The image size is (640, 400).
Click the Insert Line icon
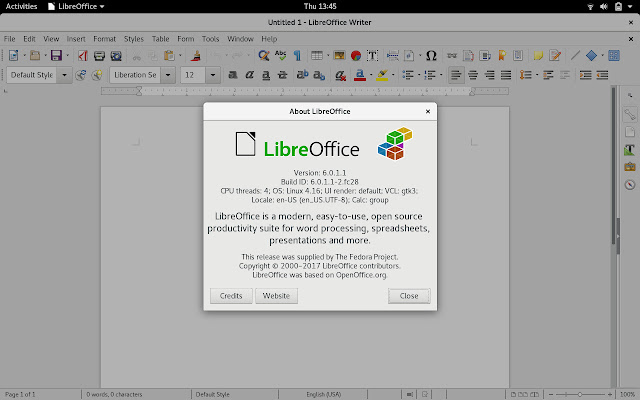click(x=575, y=55)
